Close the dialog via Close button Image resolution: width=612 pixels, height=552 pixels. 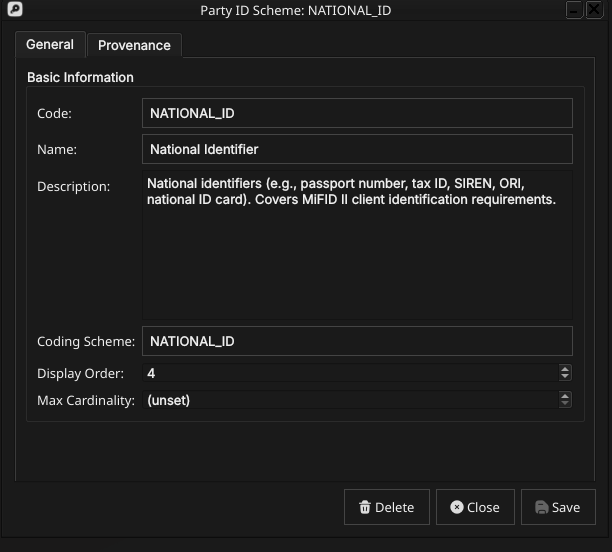[475, 507]
